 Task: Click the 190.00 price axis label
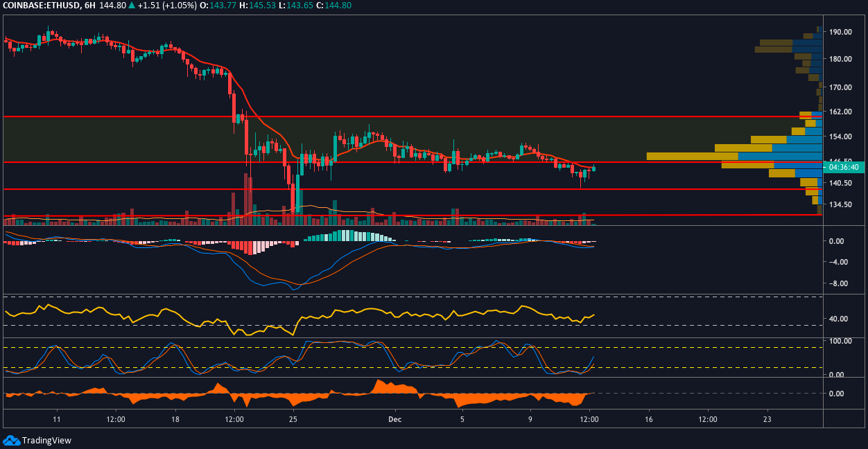pos(841,32)
